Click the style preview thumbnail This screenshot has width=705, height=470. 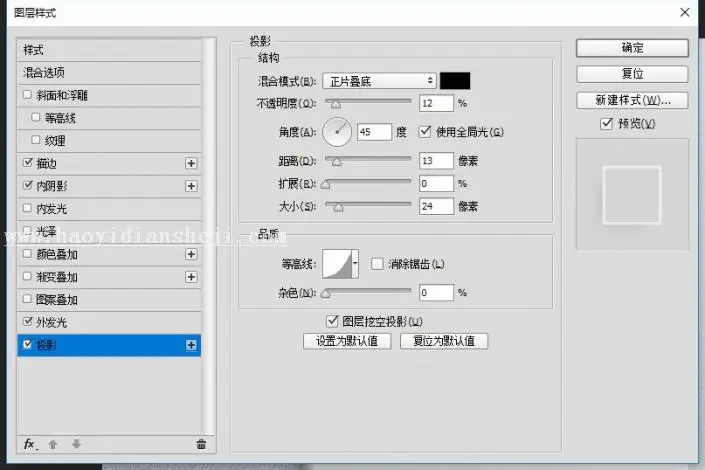[632, 194]
